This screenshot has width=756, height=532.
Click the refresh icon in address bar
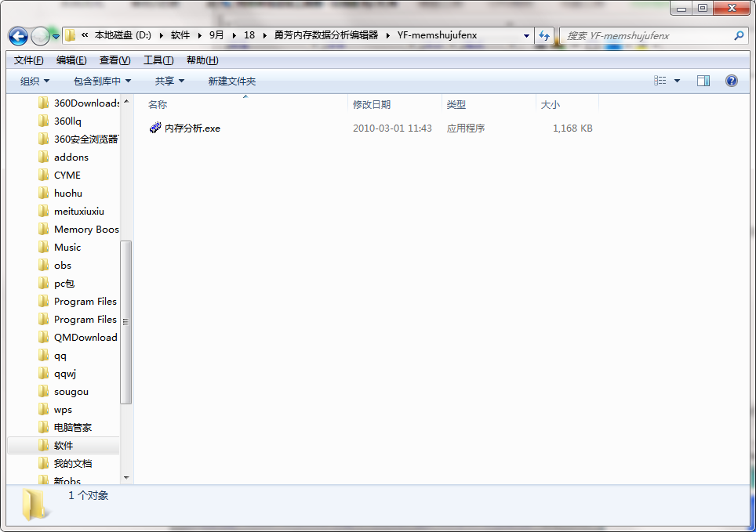click(544, 35)
